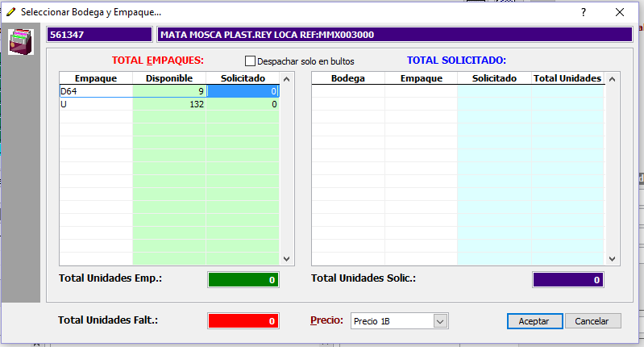Enable Despachar solo en bultos checkbox
Viewport: 644px width, 347px height.
[x=250, y=61]
